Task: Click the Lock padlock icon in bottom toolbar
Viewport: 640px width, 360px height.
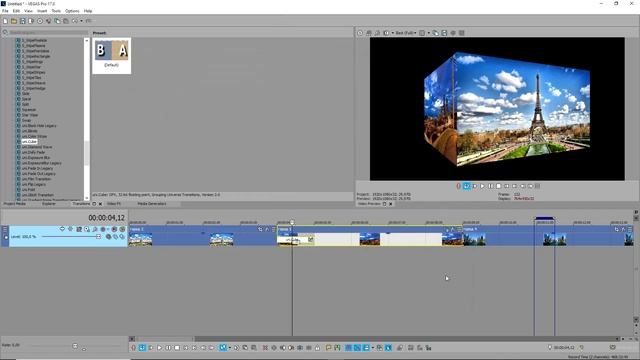Action: pyautogui.click(x=317, y=348)
